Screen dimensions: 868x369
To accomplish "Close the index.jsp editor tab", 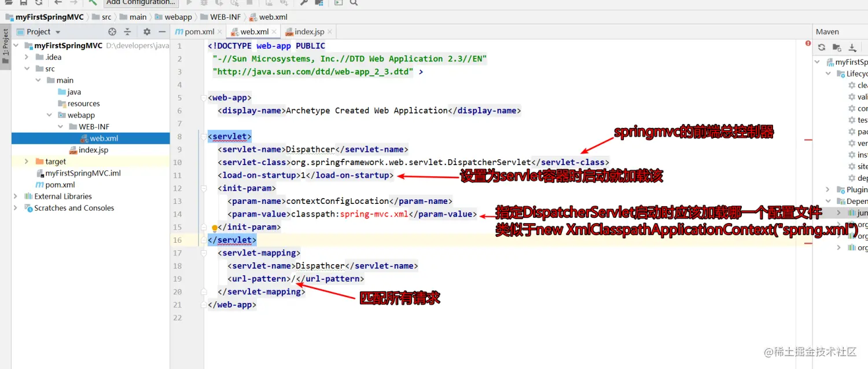I will point(329,32).
